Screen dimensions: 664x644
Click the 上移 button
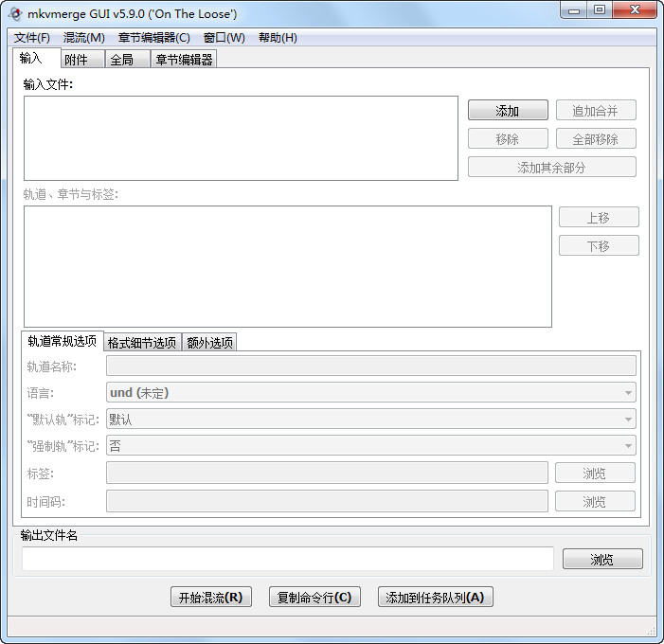(x=599, y=218)
